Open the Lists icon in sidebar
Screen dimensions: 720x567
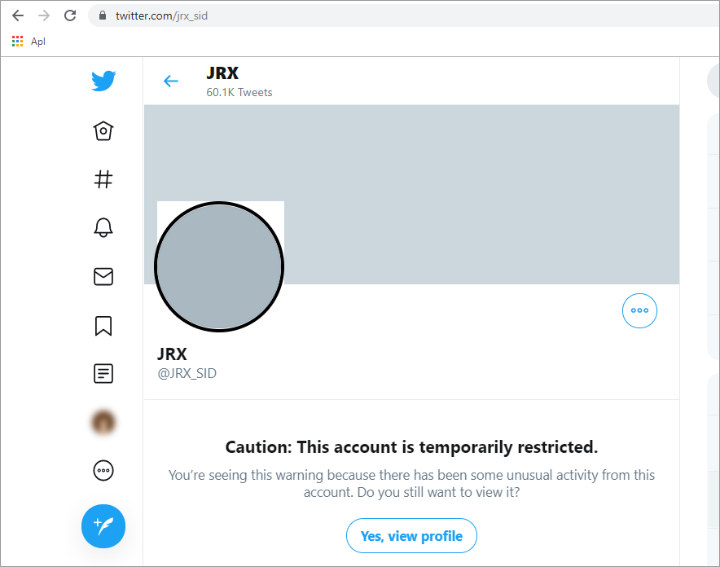pyautogui.click(x=103, y=373)
